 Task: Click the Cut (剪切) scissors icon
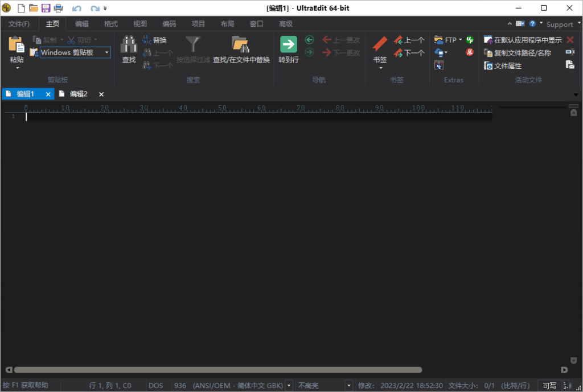tap(71, 40)
